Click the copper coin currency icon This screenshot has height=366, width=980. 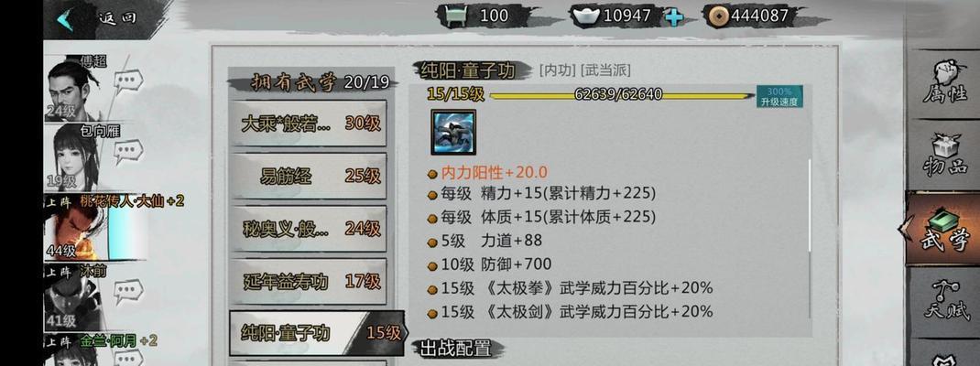coord(717,16)
